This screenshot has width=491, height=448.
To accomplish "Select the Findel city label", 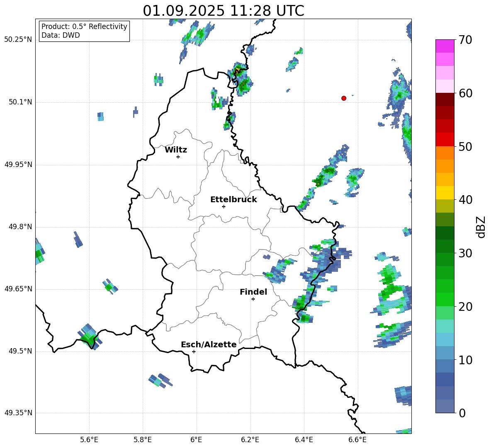I will pos(253,292).
